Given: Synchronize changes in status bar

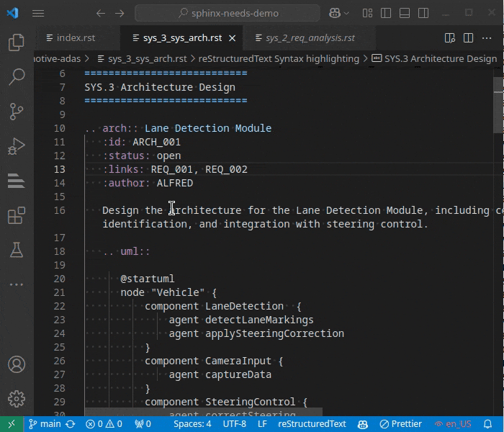Looking at the screenshot, I should tap(71, 424).
